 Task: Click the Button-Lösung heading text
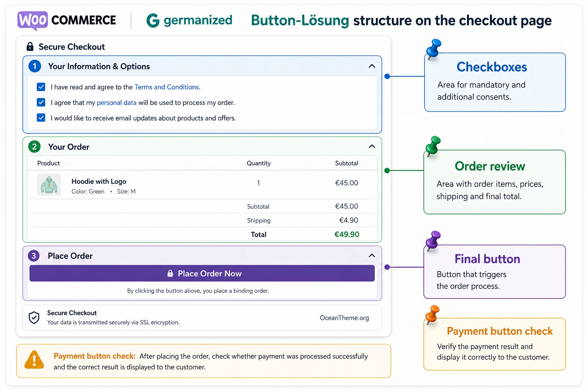(x=300, y=20)
